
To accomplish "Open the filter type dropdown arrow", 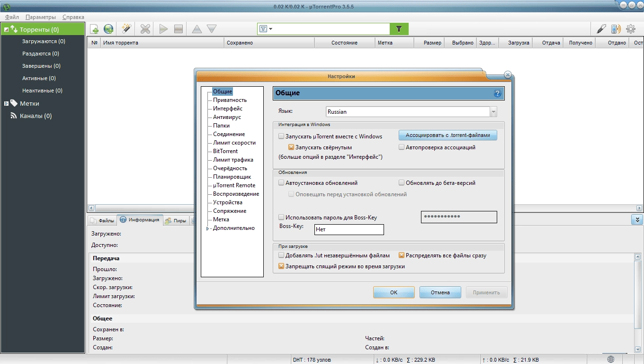I will pos(271,29).
